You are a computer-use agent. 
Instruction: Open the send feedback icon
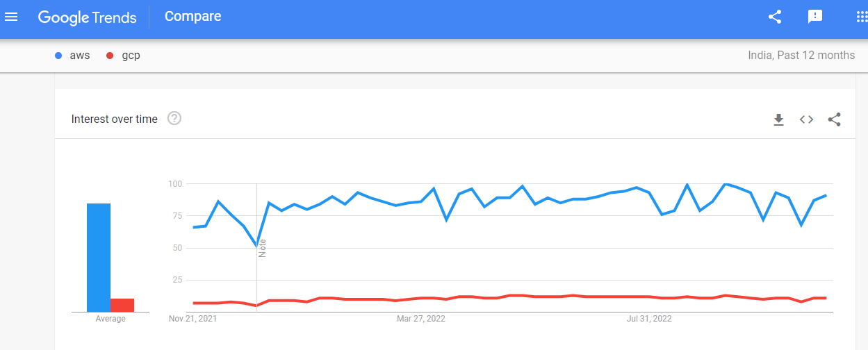[x=815, y=17]
